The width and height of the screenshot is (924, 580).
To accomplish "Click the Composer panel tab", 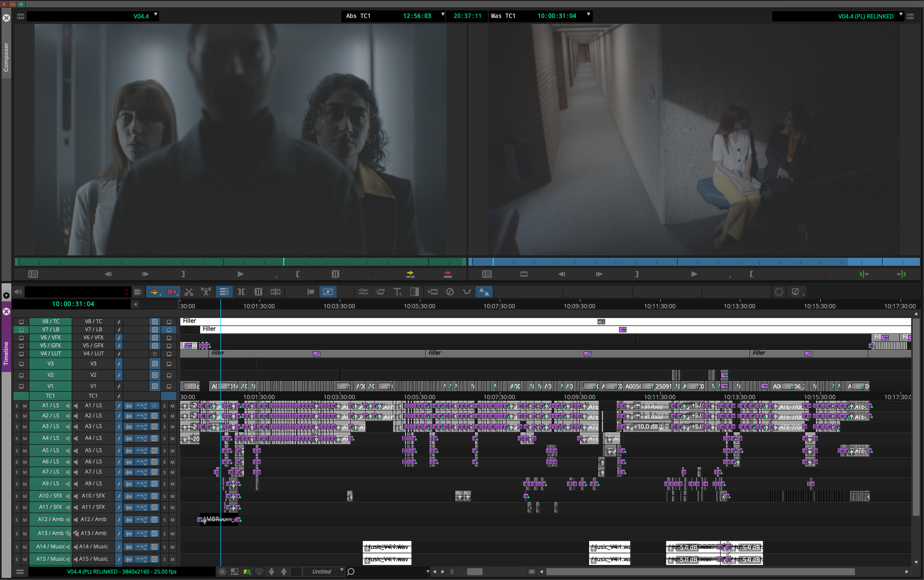I will tap(6, 58).
